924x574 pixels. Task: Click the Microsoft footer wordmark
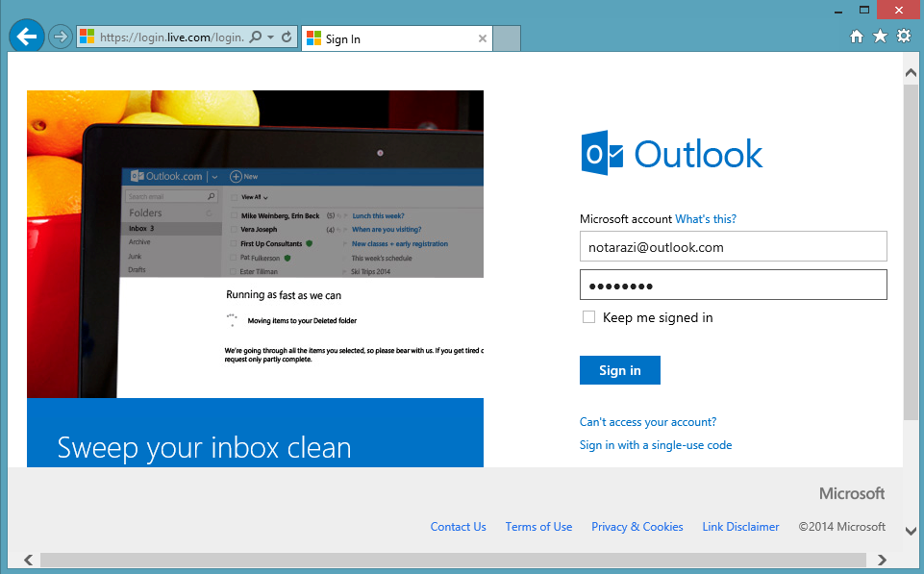click(x=852, y=493)
